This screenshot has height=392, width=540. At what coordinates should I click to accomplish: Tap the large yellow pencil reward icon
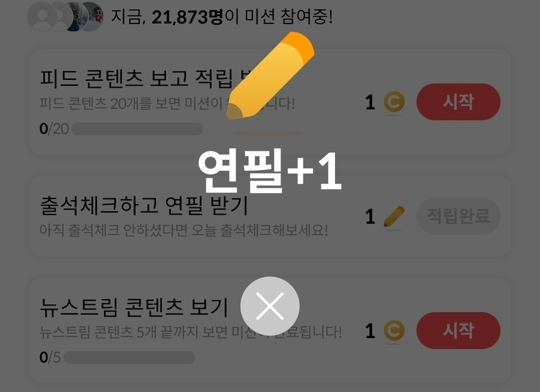pos(271,75)
